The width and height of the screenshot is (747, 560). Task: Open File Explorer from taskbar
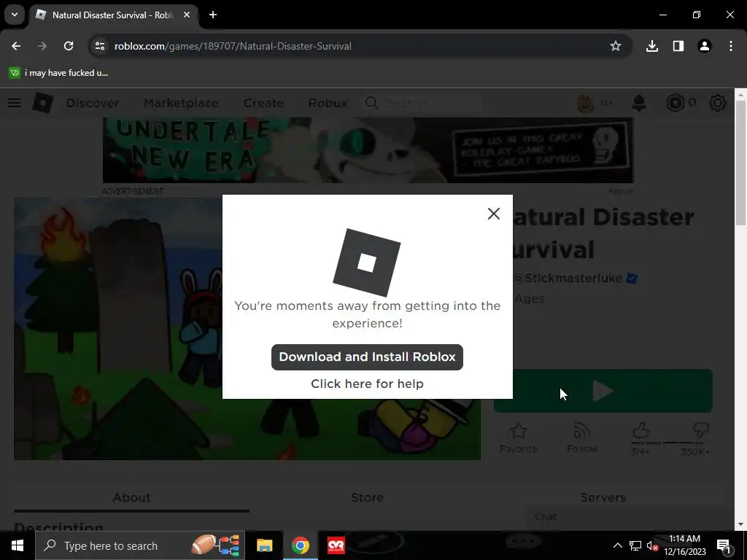264,545
